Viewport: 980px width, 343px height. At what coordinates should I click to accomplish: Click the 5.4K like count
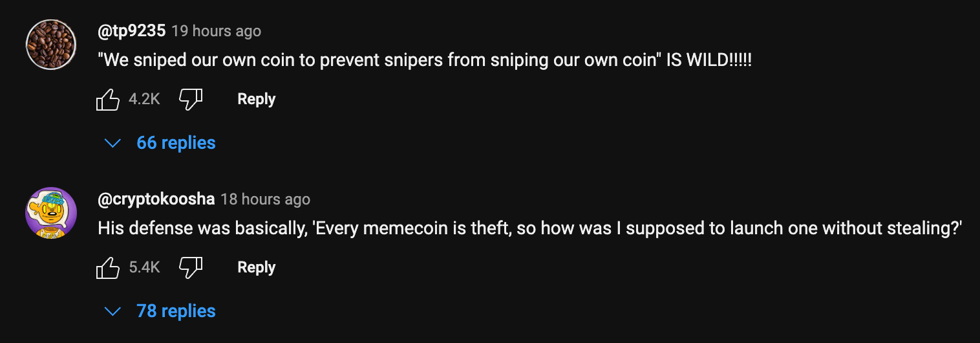click(145, 267)
